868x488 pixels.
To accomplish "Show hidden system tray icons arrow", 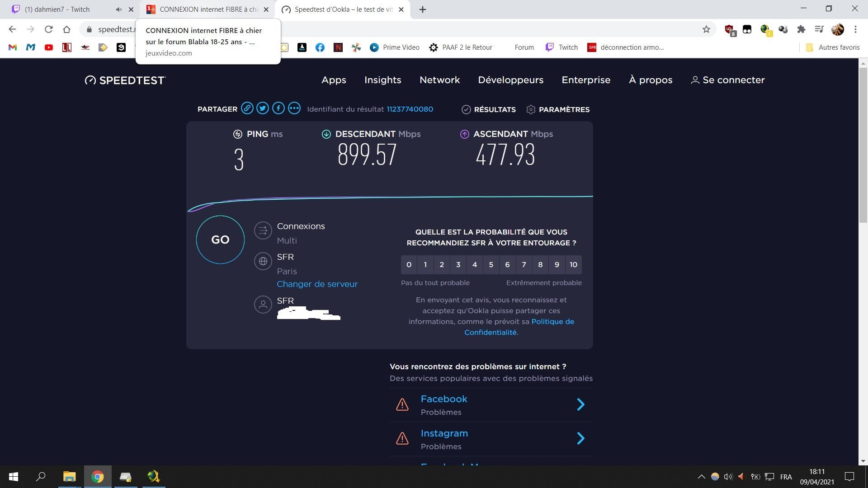I will click(701, 477).
